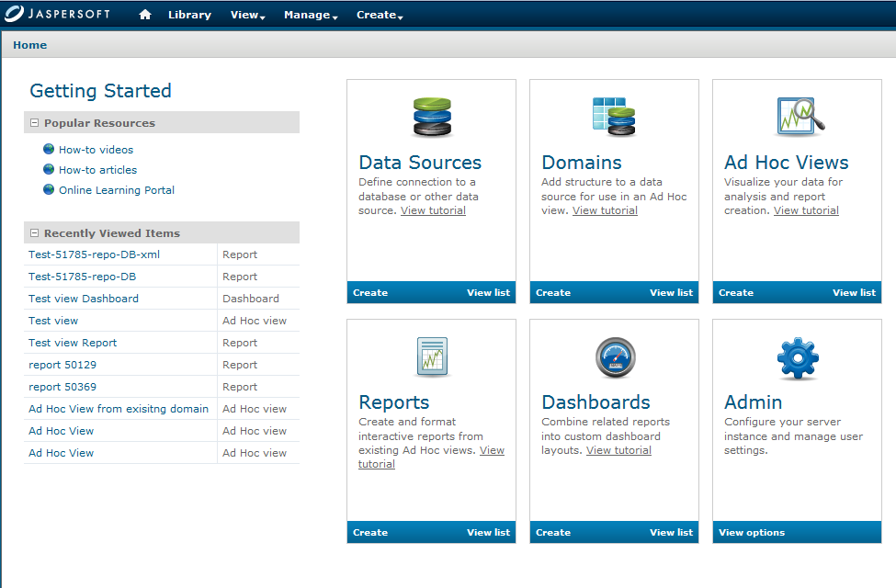Image resolution: width=896 pixels, height=588 pixels.
Task: Open Test view Report item
Action: pyautogui.click(x=73, y=343)
